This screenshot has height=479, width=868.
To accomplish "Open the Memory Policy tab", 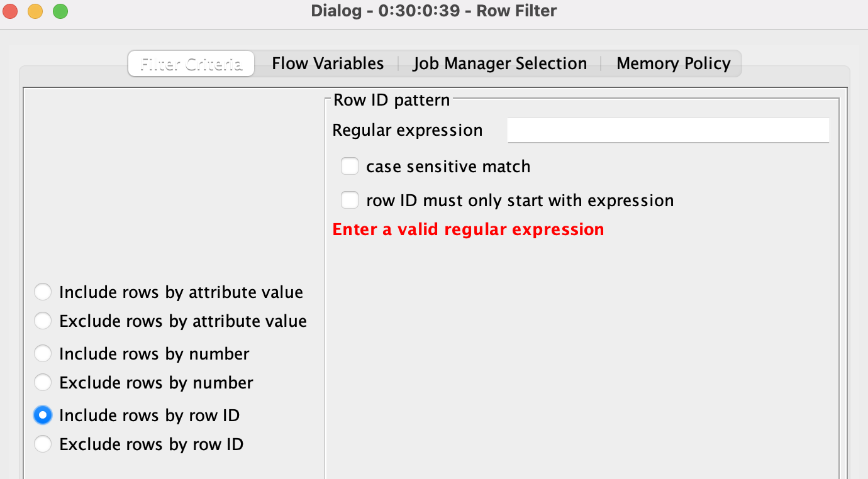I will pyautogui.click(x=673, y=63).
